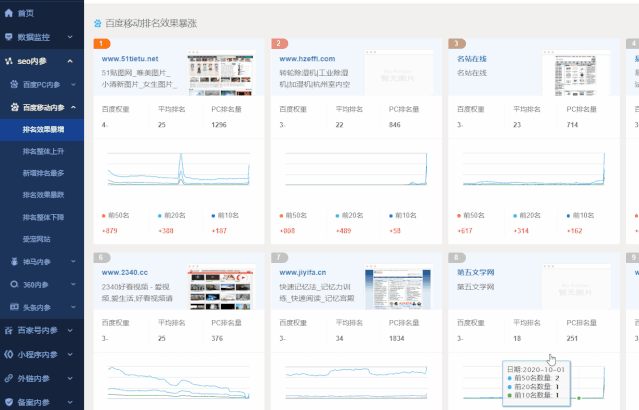This screenshot has width=639, height=410.
Task: Click the 小程序内参 code icon
Action: point(9,355)
